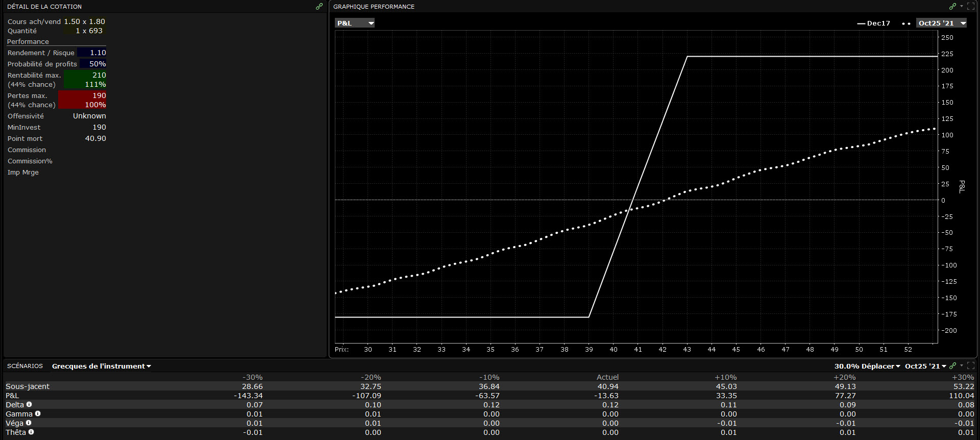The height and width of the screenshot is (440, 980).
Task: Open Oct25 '21 date dropdown above chart
Action: (942, 23)
